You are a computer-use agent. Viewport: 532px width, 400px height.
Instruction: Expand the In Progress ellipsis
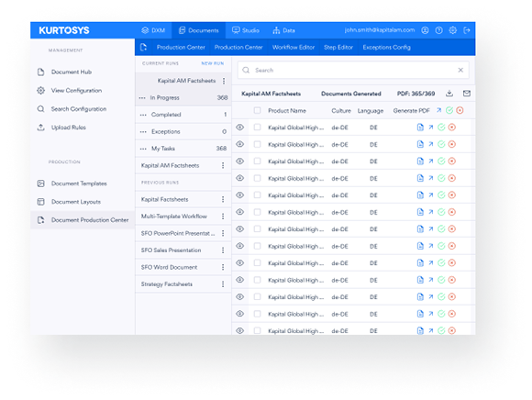tap(142, 98)
